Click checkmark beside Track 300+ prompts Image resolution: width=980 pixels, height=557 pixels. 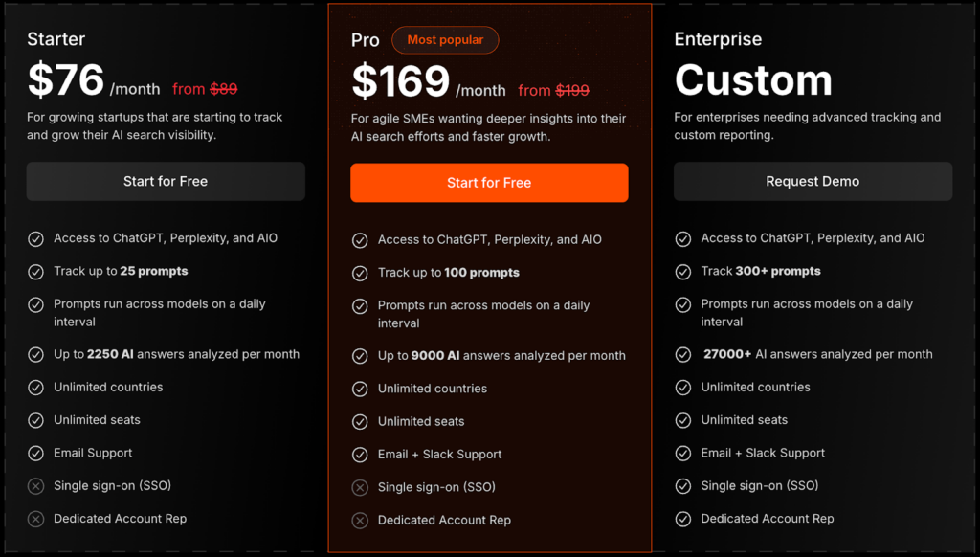(683, 272)
